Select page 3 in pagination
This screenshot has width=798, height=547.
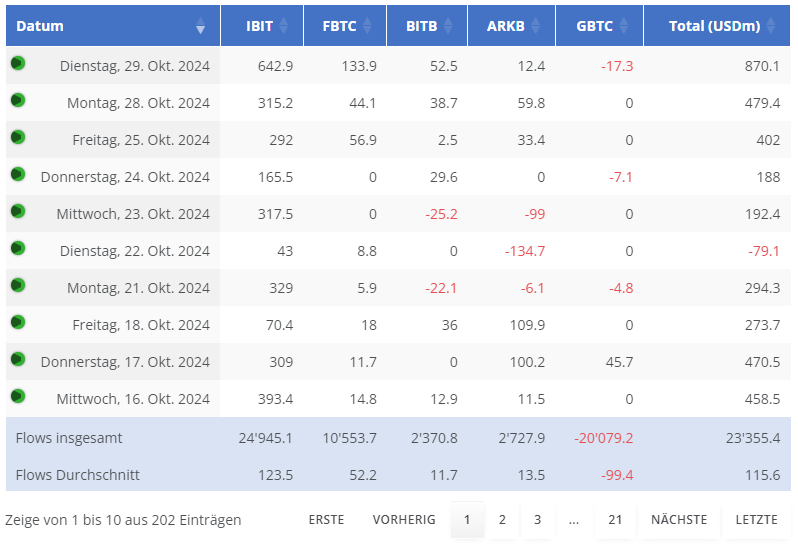[537, 520]
